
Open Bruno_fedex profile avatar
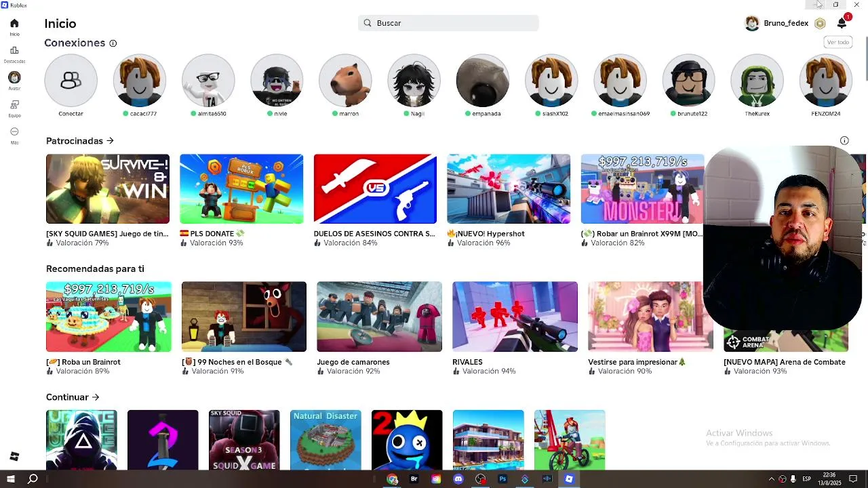coord(752,23)
